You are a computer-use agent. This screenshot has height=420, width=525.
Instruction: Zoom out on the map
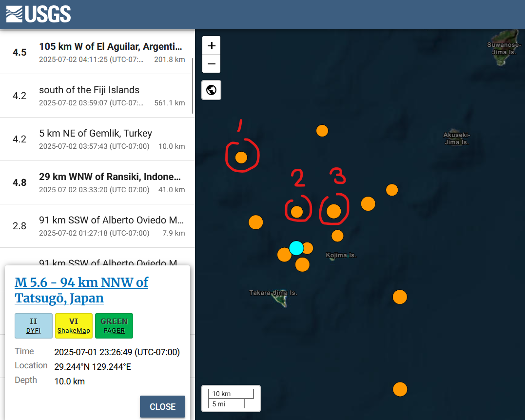tap(211, 63)
